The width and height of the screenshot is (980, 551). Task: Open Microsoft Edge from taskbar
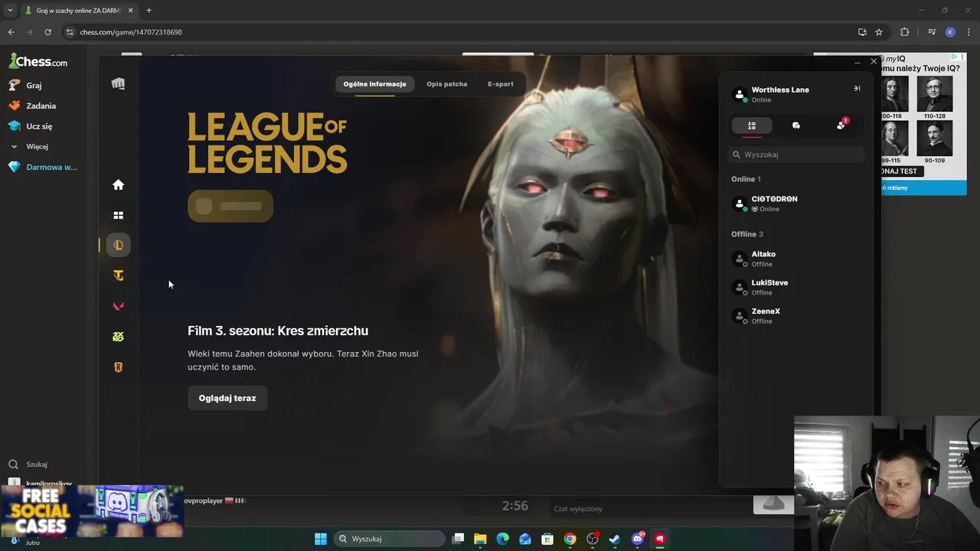click(502, 539)
